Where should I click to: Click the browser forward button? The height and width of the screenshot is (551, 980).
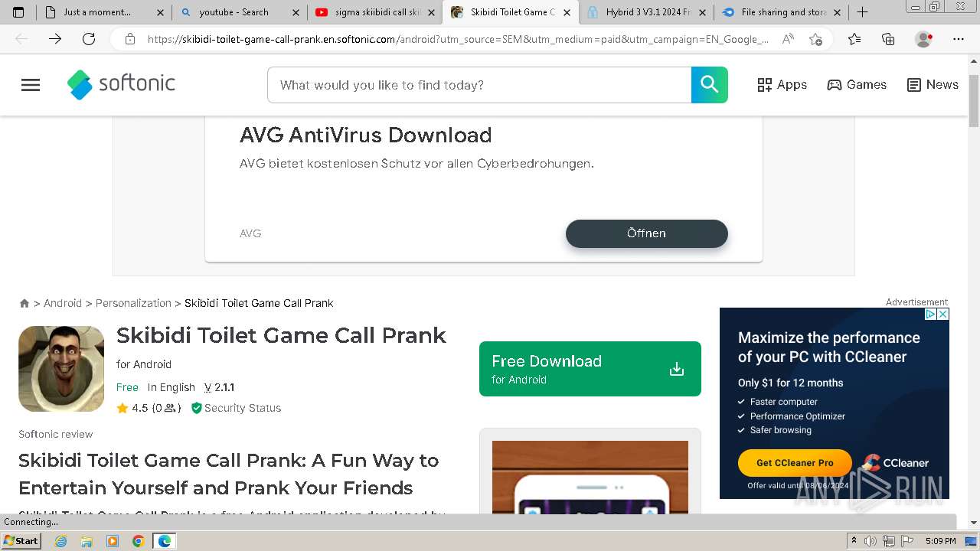pyautogui.click(x=55, y=39)
